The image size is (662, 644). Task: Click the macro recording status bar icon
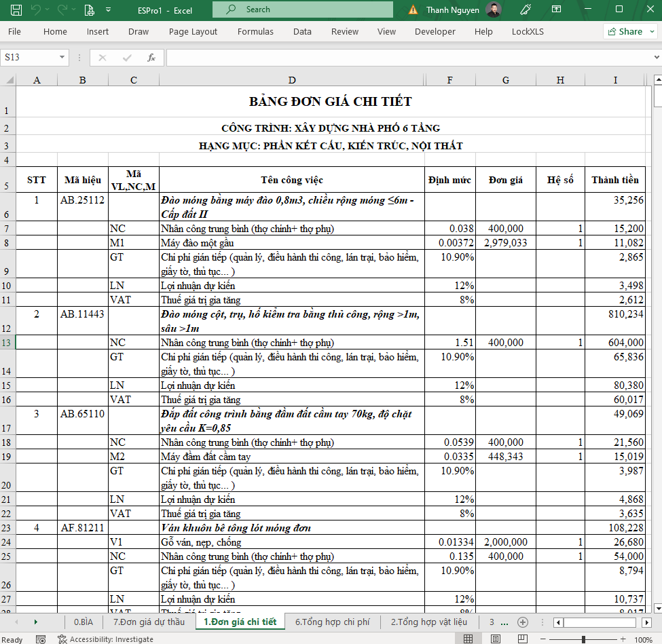click(x=41, y=639)
